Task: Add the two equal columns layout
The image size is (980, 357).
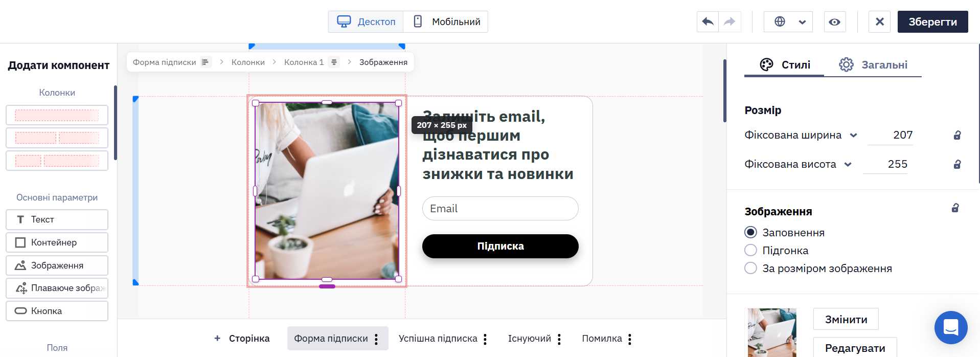Action: point(57,138)
